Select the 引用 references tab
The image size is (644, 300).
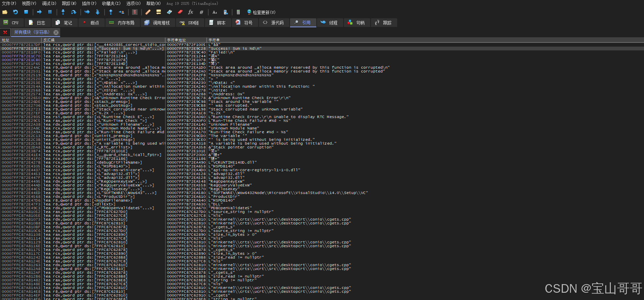[303, 23]
